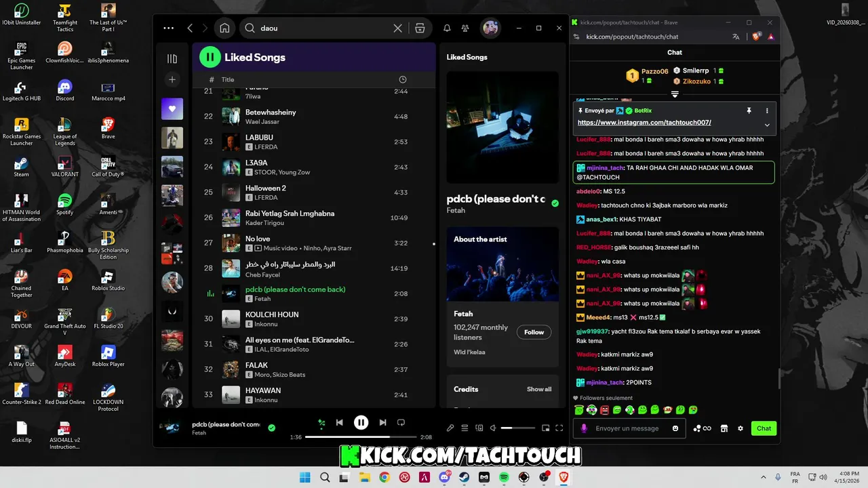Open pinned message three-dot options
The image size is (868, 488).
pos(767,110)
